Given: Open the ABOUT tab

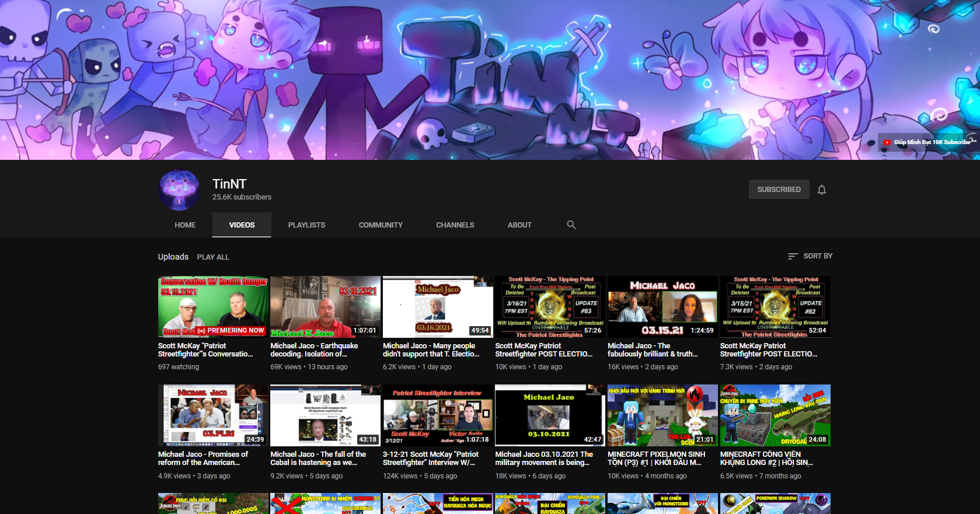Looking at the screenshot, I should [519, 225].
